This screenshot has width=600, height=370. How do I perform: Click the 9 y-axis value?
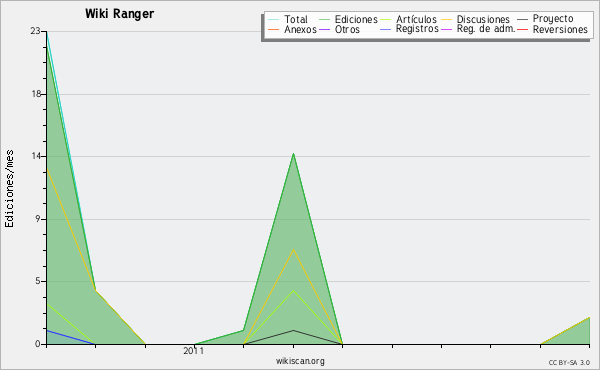[38, 219]
